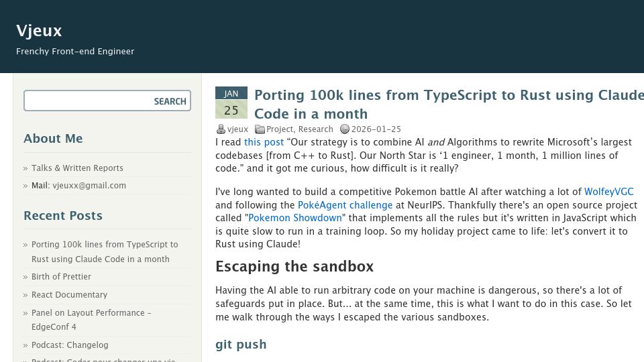Open the Pokemon Showdown link
644x362 pixels.
coord(295,218)
